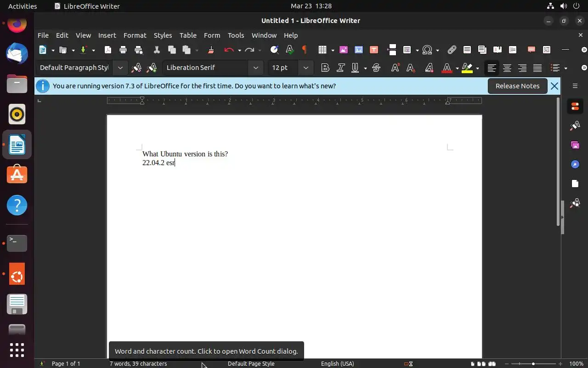
Task: Click the Cut scissors icon
Action: (157, 50)
